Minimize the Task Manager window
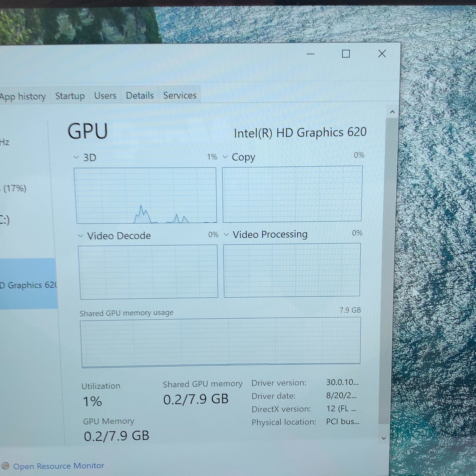 311,54
